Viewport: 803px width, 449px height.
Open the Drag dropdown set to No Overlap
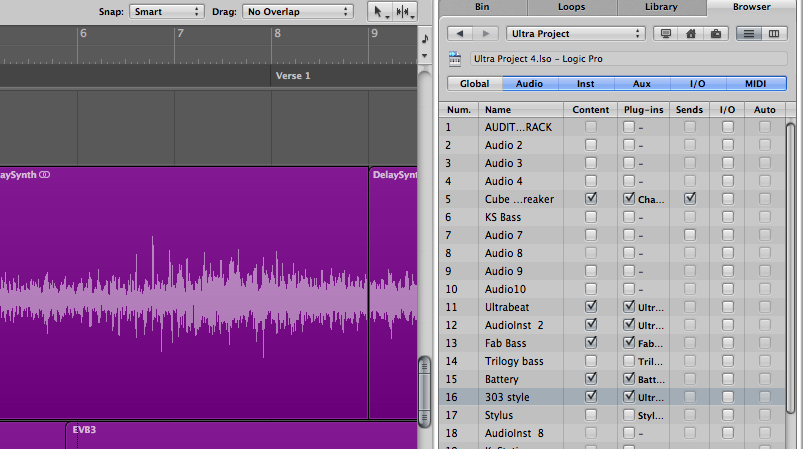[x=298, y=12]
